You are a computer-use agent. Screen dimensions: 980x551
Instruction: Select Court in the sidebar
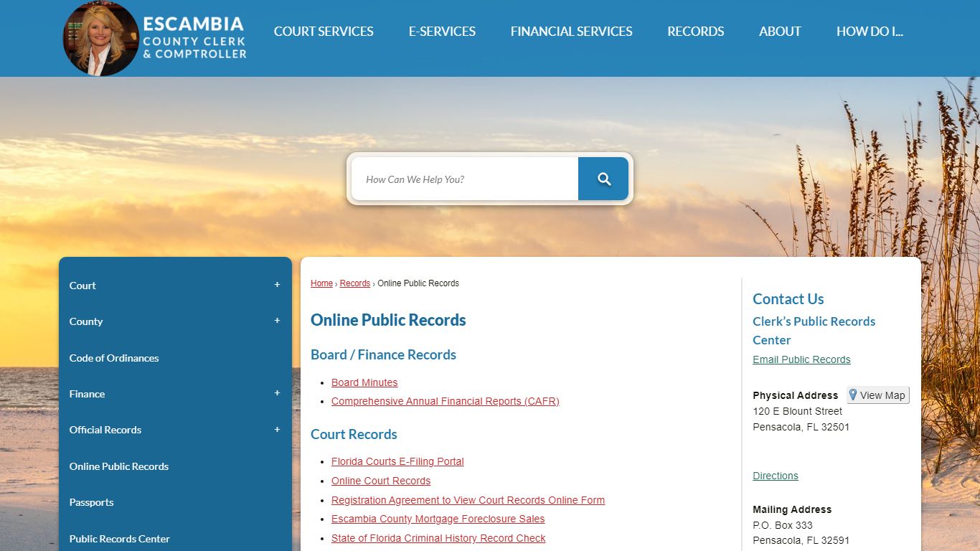(83, 286)
